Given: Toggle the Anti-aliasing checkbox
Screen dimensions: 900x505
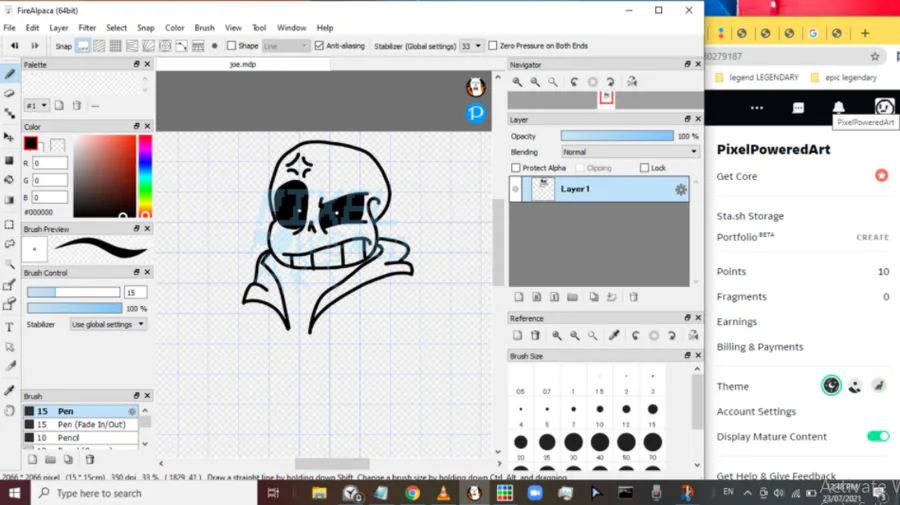Looking at the screenshot, I should point(319,46).
